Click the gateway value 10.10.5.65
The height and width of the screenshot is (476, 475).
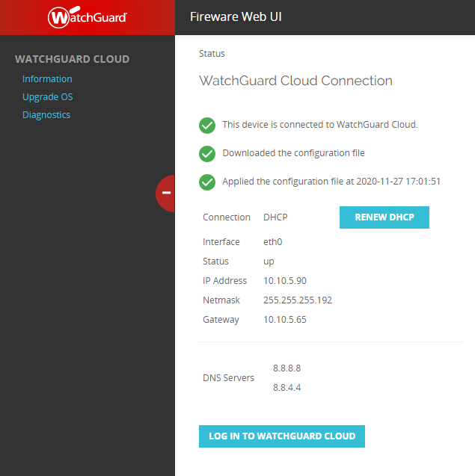[285, 319]
